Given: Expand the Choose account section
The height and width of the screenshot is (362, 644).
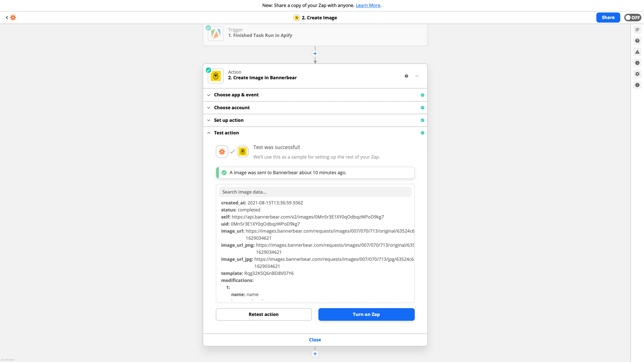Looking at the screenshot, I should click(x=232, y=108).
